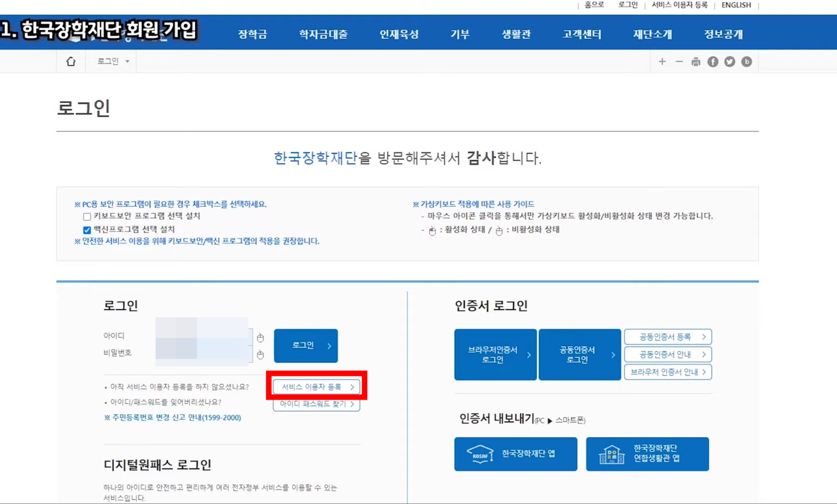Uncheck 백신프로그램 선택 설치 checkbox
This screenshot has width=837, height=504.
pos(87,230)
